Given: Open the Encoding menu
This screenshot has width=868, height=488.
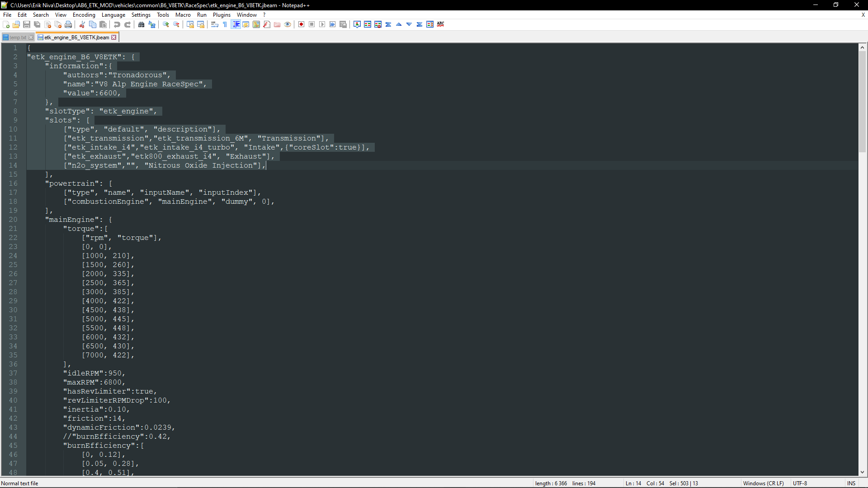Looking at the screenshot, I should (x=84, y=15).
